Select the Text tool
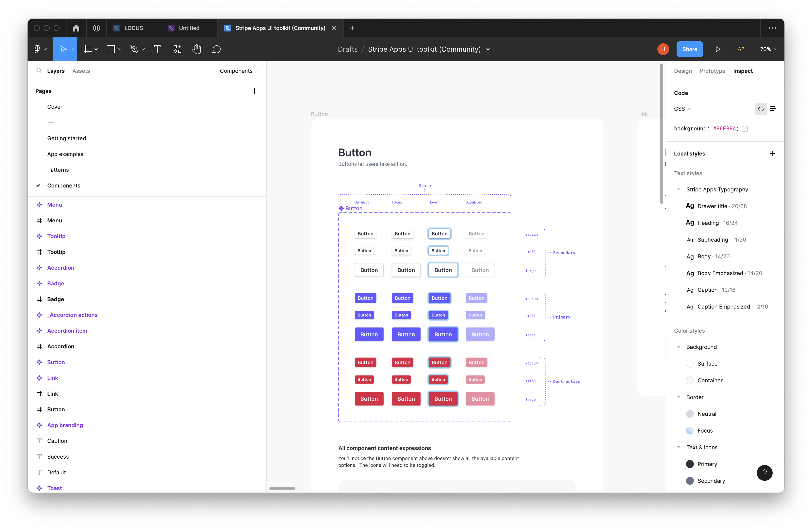The image size is (812, 529). (157, 49)
